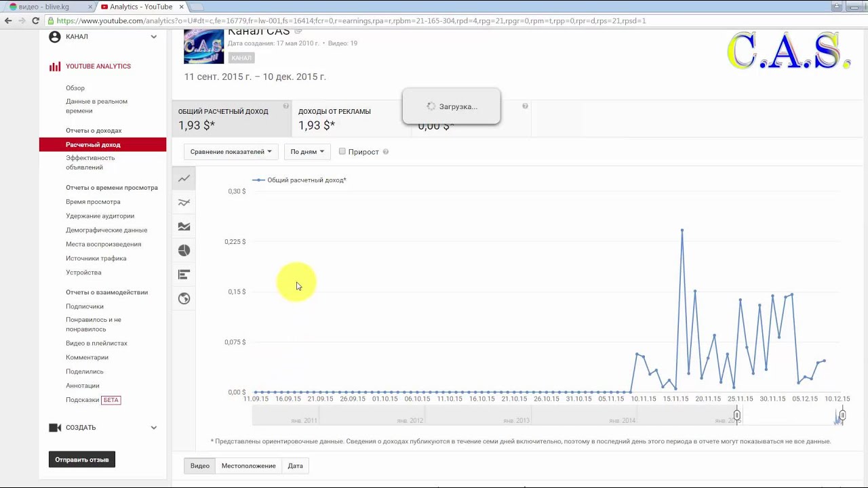Open Эффективность объявлений report
868x488 pixels.
point(90,163)
